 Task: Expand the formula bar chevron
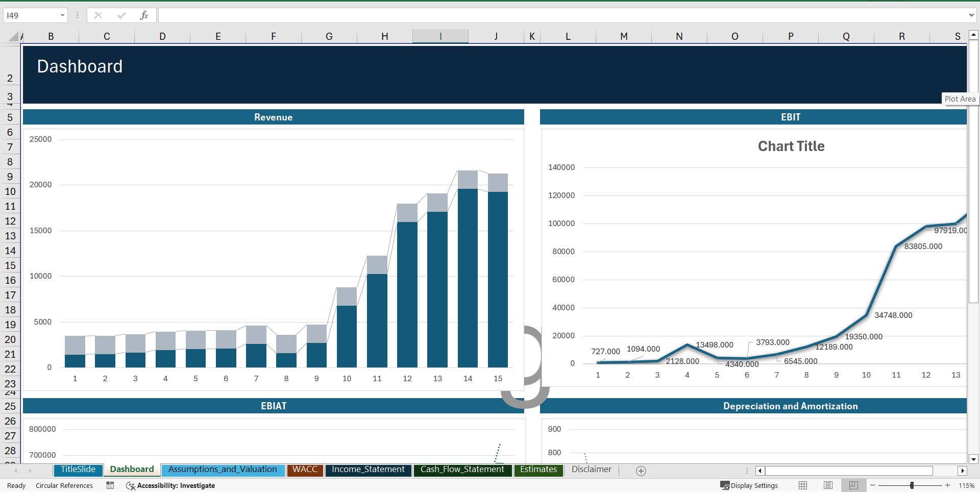[x=971, y=15]
